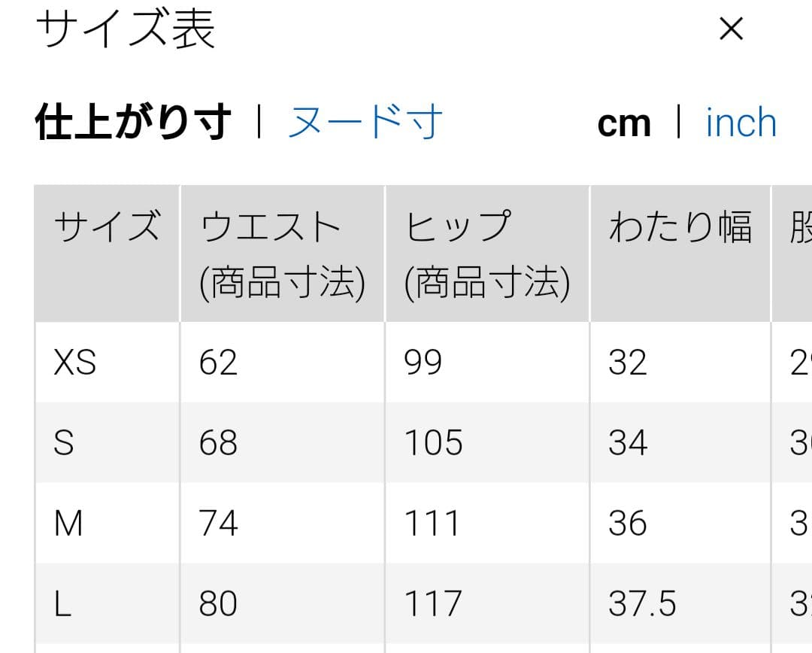Click the サイズ表 dialog title

(126, 30)
